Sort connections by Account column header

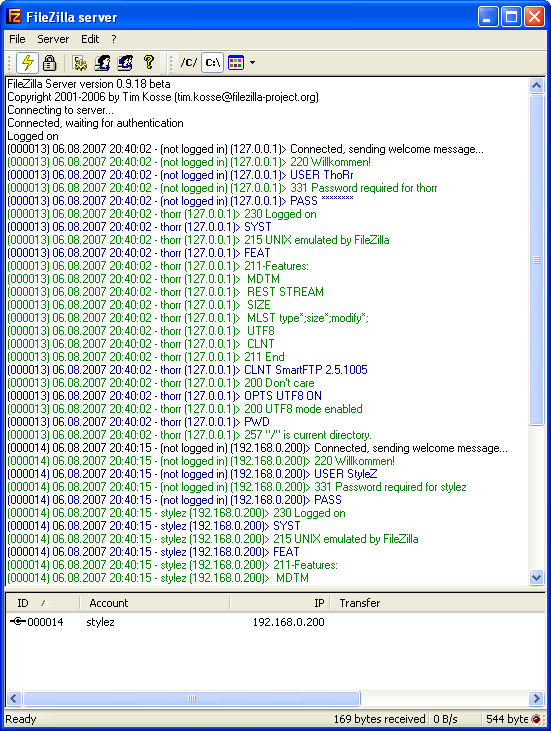pos(155,603)
